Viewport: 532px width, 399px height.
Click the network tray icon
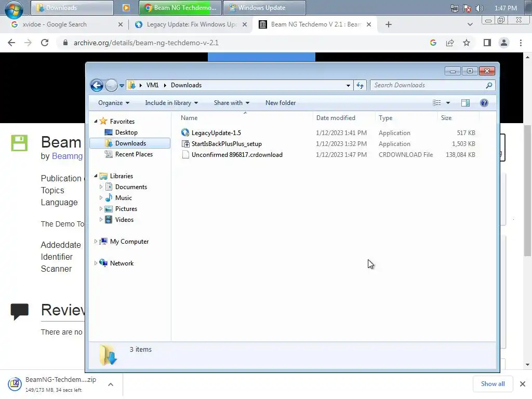tap(454, 8)
